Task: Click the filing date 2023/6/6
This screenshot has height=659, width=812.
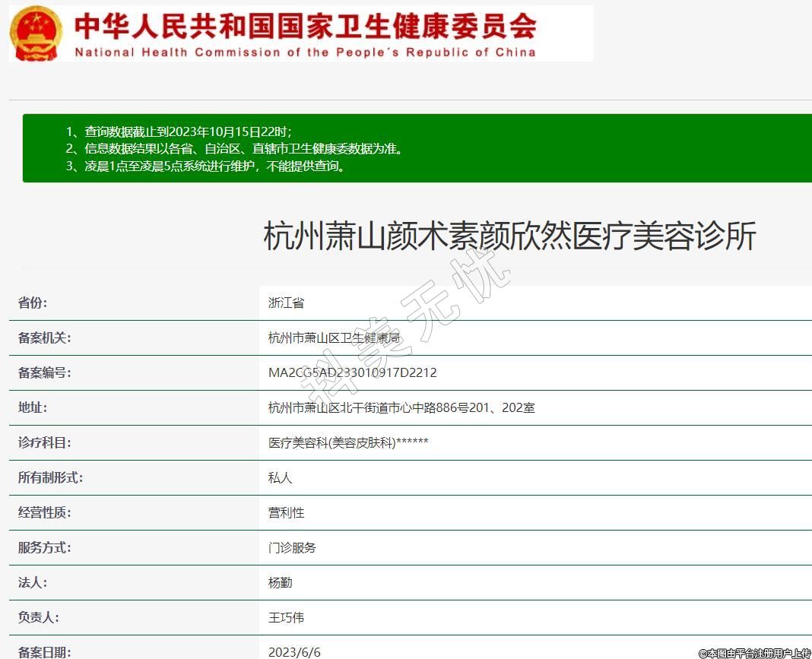Action: point(294,651)
